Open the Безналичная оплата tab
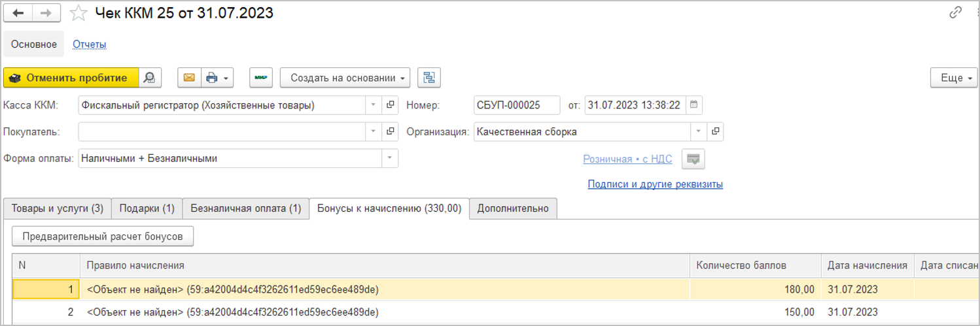This screenshot has height=326, width=980. (x=245, y=208)
